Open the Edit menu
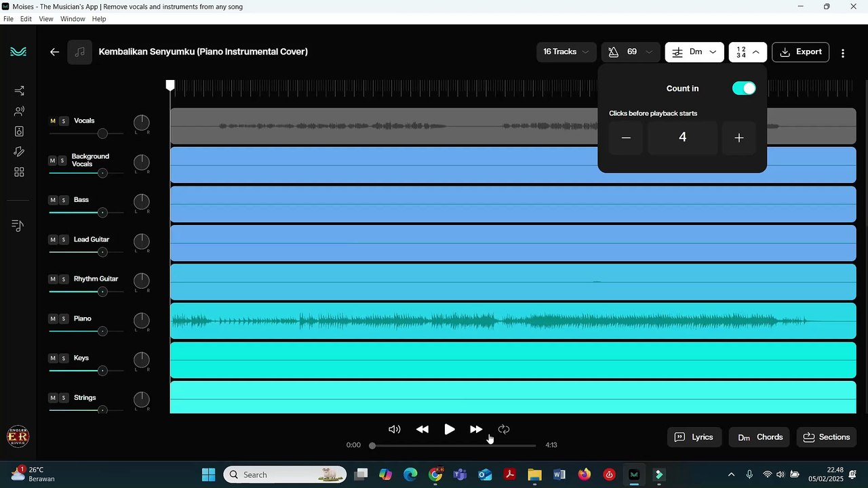Image resolution: width=868 pixels, height=488 pixels. click(26, 19)
